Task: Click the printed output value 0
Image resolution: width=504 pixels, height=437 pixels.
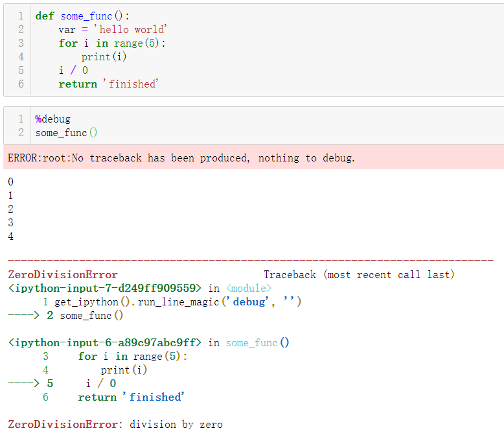Action: 10,182
